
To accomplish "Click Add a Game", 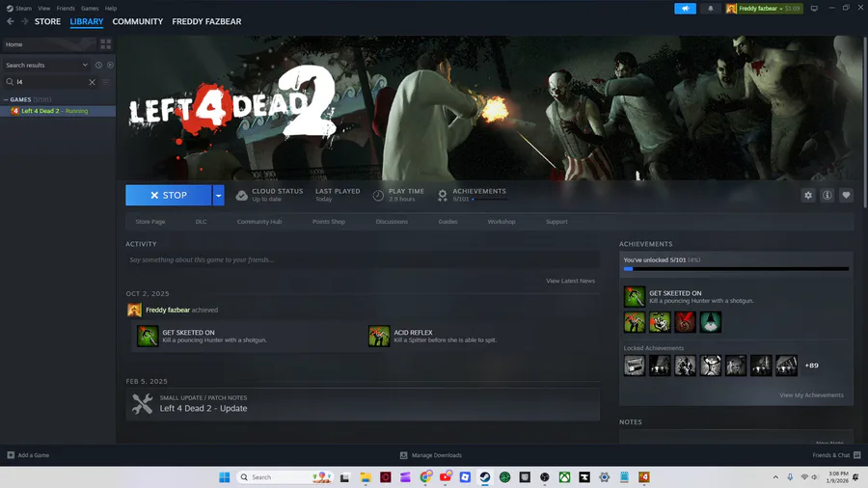I will (x=28, y=455).
